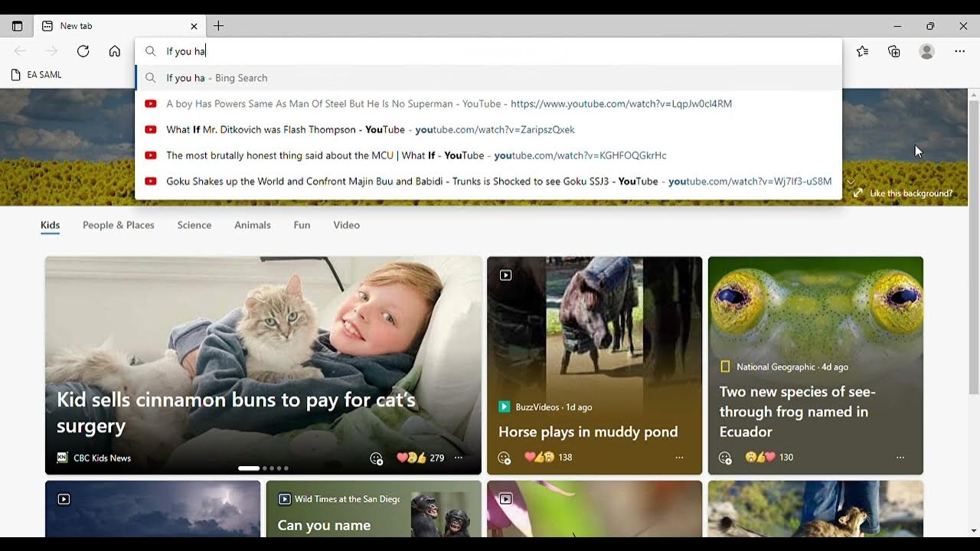
Task: Close the New tab tab
Action: point(194,26)
